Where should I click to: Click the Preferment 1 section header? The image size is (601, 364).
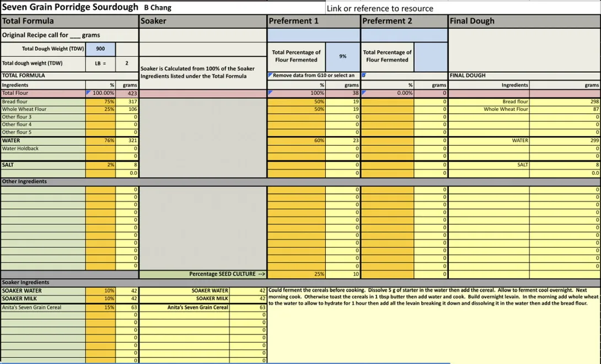coord(313,21)
